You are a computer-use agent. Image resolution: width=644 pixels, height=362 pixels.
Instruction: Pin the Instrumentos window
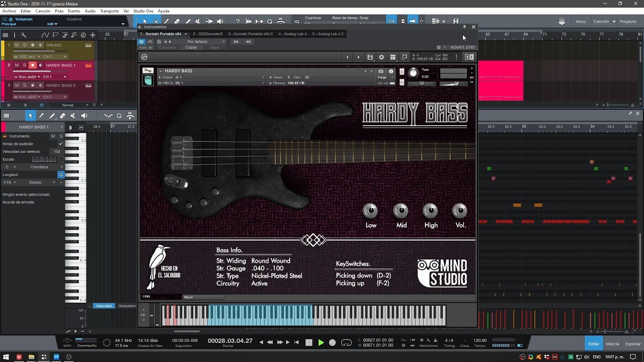(464, 27)
